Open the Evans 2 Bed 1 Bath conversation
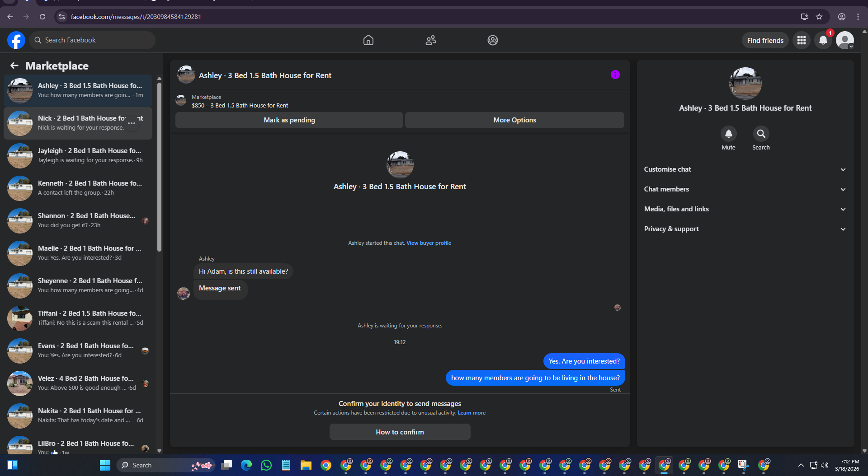Screen dimensions: 868x476 point(78,350)
